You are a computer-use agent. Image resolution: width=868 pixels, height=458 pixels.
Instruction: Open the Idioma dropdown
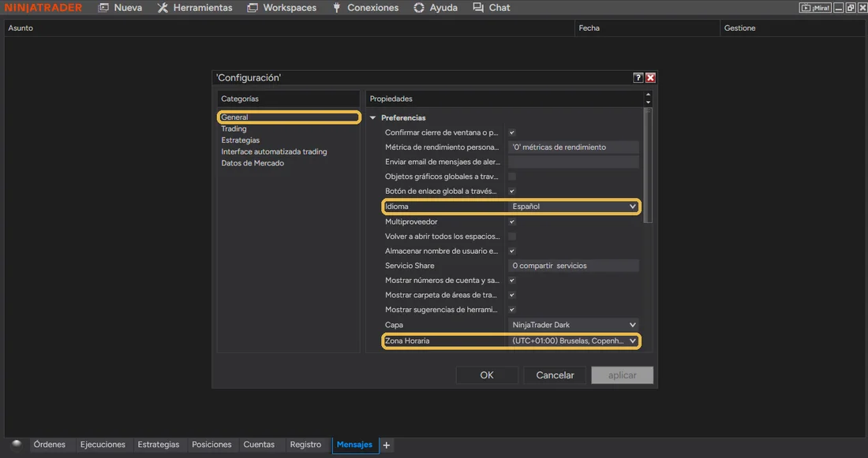coord(574,207)
